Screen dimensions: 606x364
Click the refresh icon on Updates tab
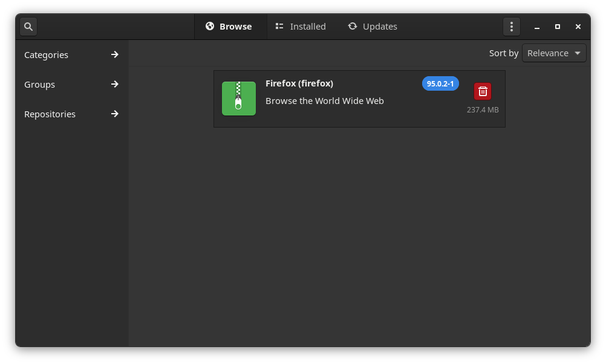click(x=353, y=26)
